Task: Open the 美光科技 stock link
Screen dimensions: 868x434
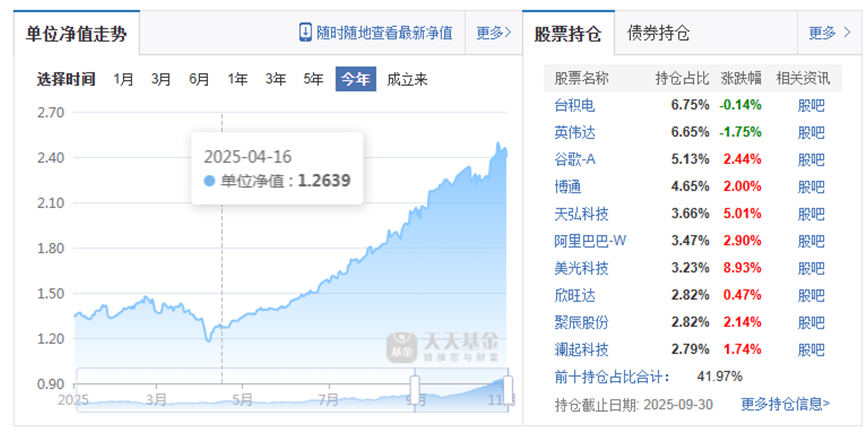Action: [581, 268]
